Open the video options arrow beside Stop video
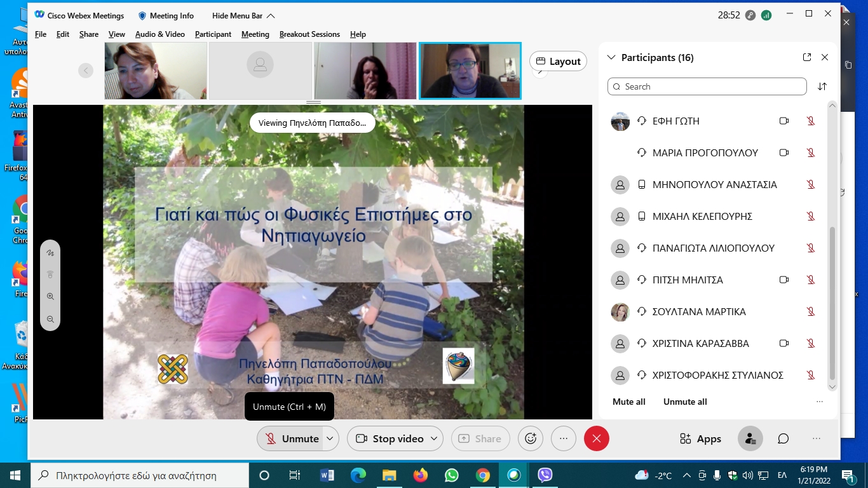 click(x=434, y=438)
